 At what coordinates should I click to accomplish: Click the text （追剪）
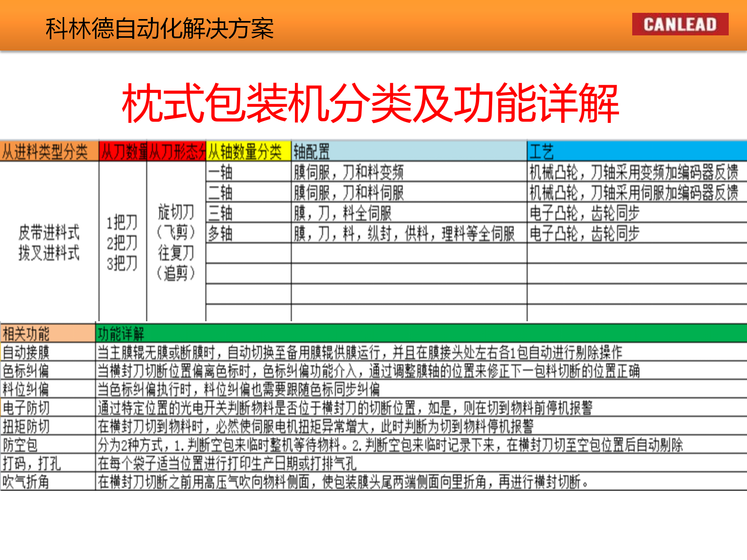click(176, 273)
